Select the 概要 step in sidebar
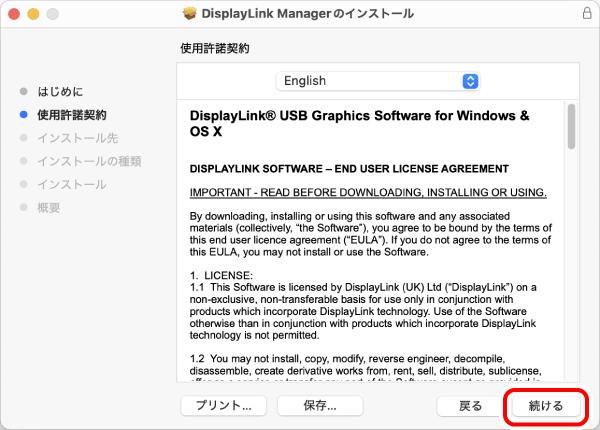This screenshot has width=600, height=430. click(x=49, y=208)
